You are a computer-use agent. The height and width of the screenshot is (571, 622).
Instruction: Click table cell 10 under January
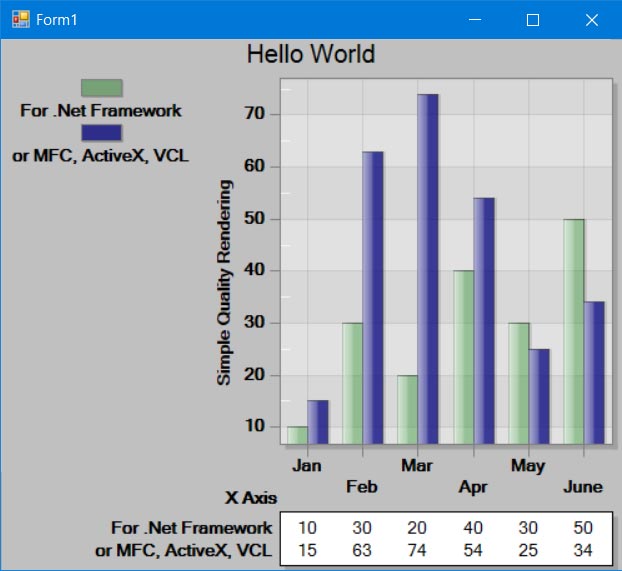tap(307, 527)
